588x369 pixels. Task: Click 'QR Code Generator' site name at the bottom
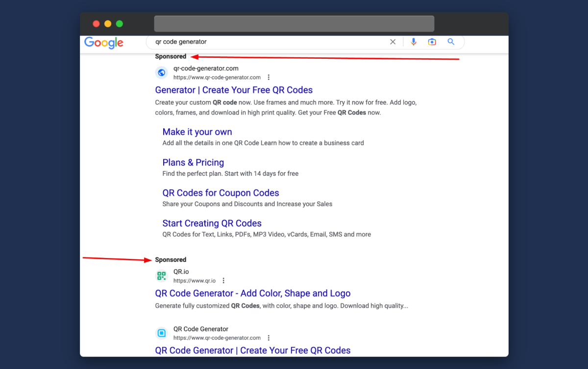201,329
